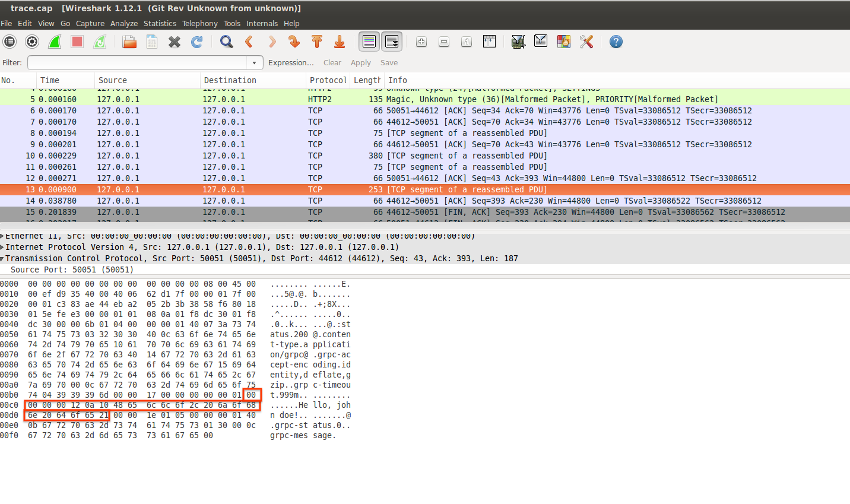Open the File menu

[7, 24]
